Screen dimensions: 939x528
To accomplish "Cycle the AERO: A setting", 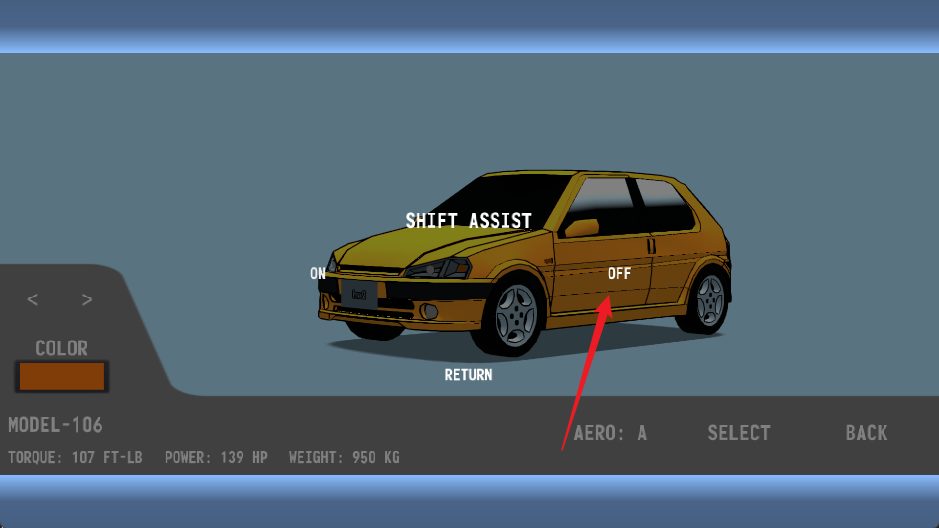I will 610,433.
